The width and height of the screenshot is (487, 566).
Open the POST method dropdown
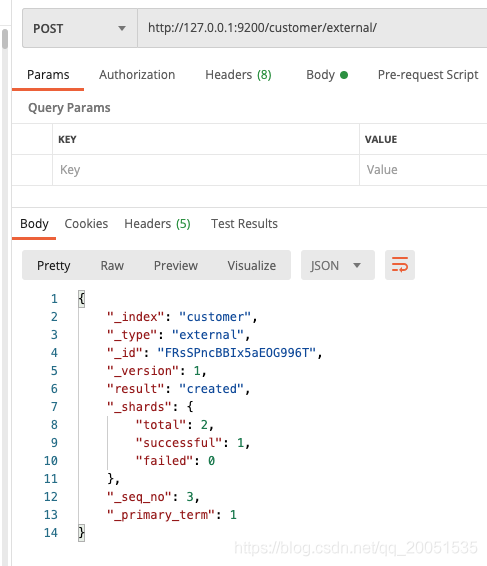click(80, 29)
